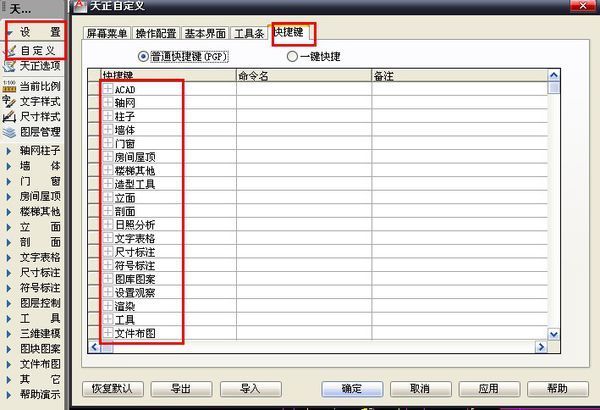Expand the 尺寸标注 row in table
This screenshot has height=410, width=600.
coord(108,252)
